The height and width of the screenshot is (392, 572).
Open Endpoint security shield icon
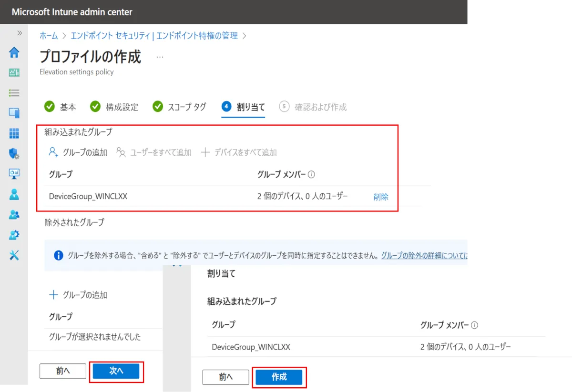tap(14, 153)
